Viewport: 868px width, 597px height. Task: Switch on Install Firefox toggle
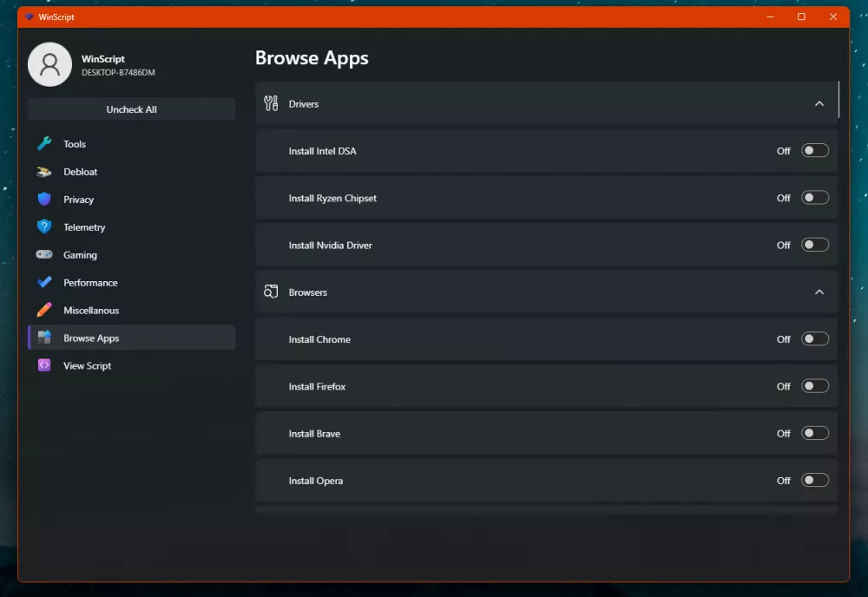click(815, 386)
